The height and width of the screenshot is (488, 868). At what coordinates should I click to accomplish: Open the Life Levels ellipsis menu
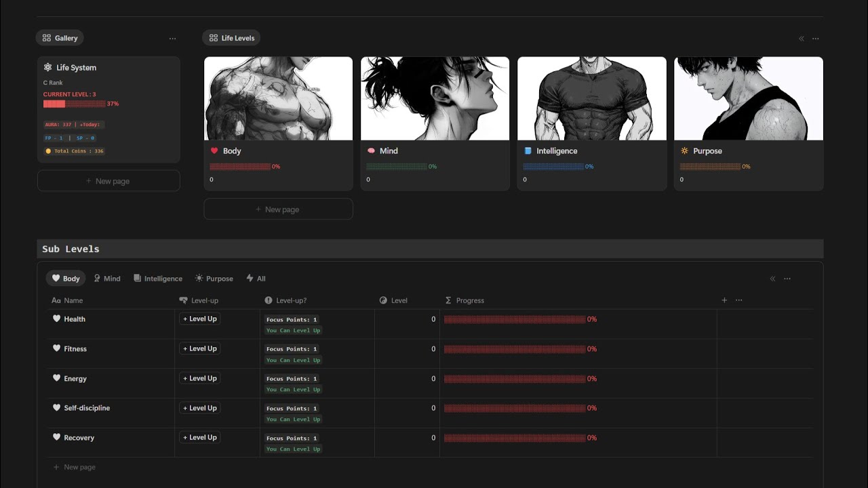click(x=815, y=39)
